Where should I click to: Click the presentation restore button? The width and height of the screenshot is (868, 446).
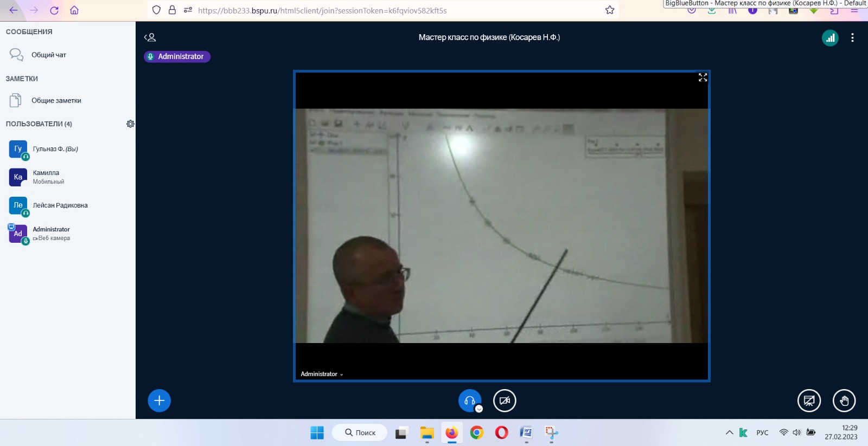809,401
